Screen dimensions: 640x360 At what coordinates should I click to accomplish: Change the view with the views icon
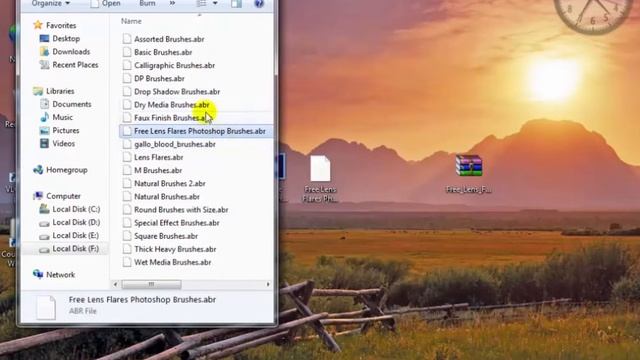coord(202,3)
